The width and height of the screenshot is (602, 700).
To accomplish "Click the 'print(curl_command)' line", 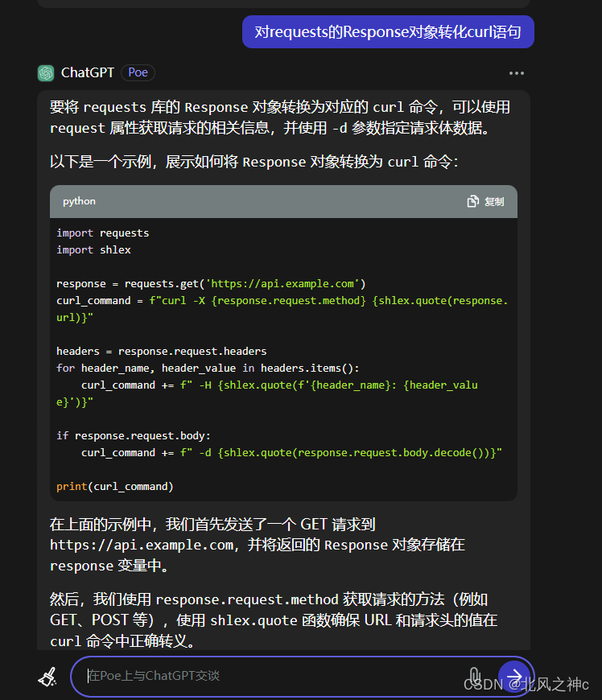I will point(115,487).
